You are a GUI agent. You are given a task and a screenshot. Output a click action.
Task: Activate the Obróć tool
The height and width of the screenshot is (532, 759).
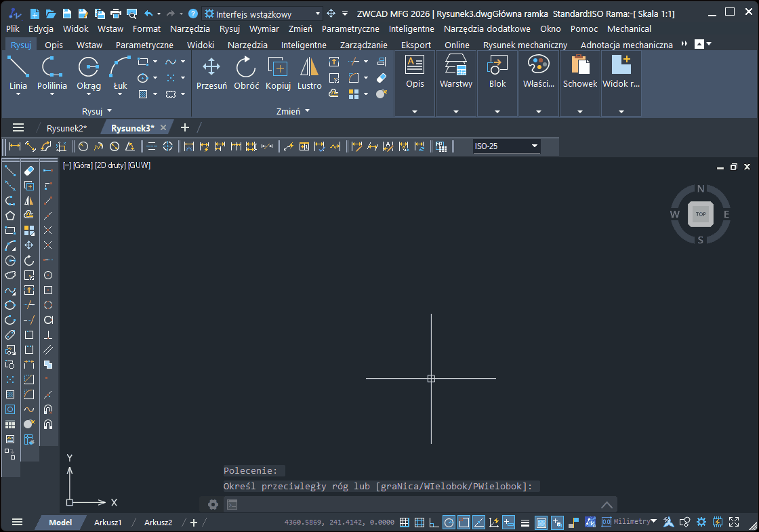246,75
